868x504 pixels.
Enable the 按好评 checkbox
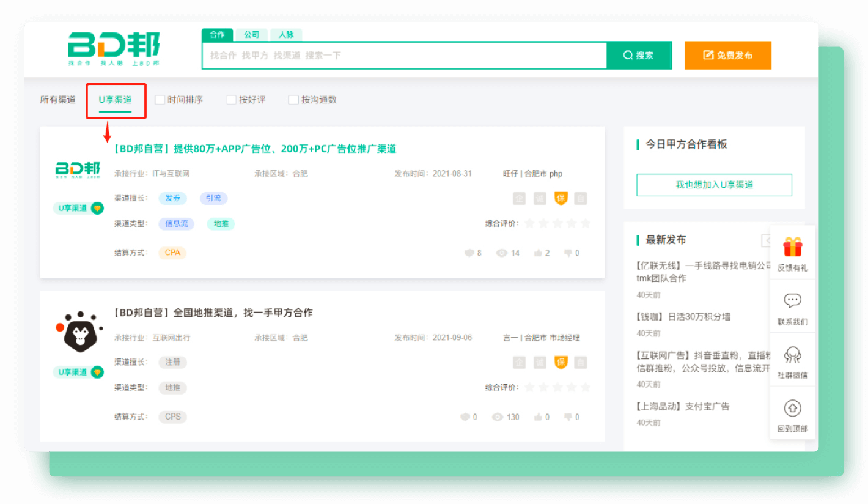[232, 100]
